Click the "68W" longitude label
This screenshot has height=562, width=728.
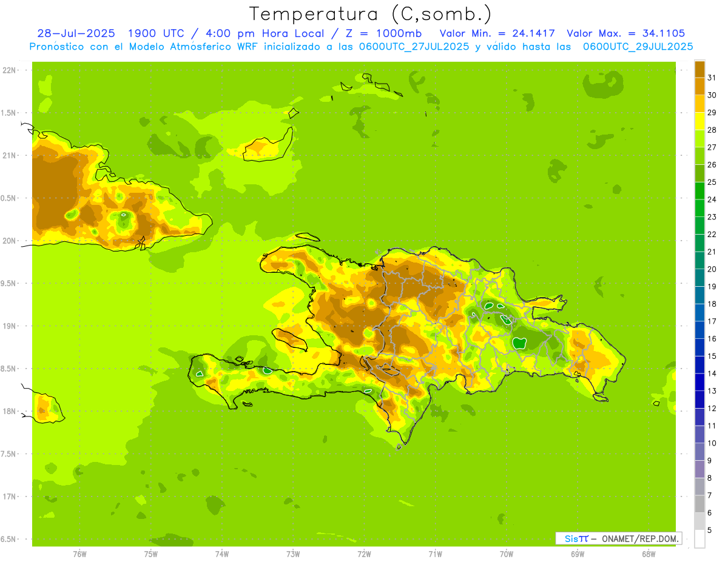click(x=649, y=554)
